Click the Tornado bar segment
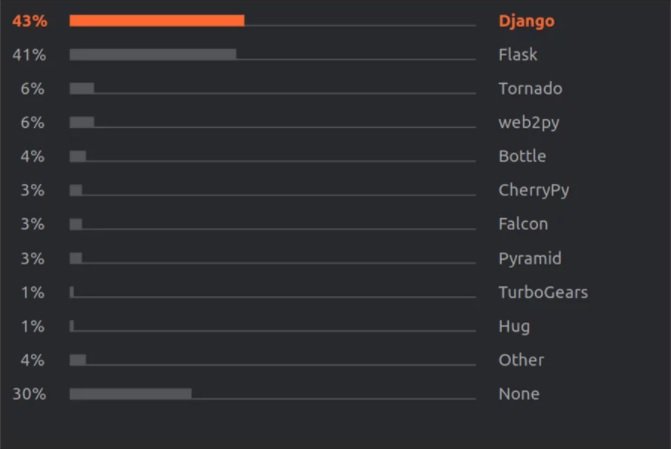The width and height of the screenshot is (671, 449). pyautogui.click(x=82, y=88)
